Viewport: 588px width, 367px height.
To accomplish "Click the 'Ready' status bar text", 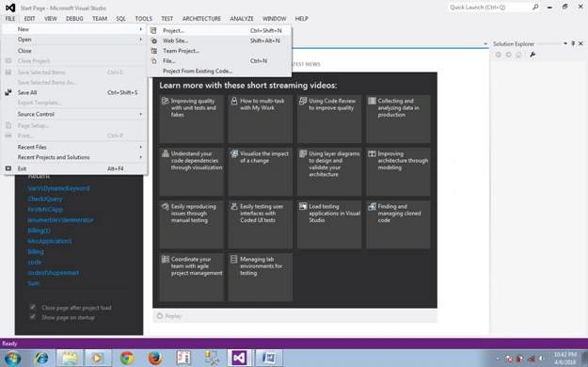I will click(x=9, y=343).
